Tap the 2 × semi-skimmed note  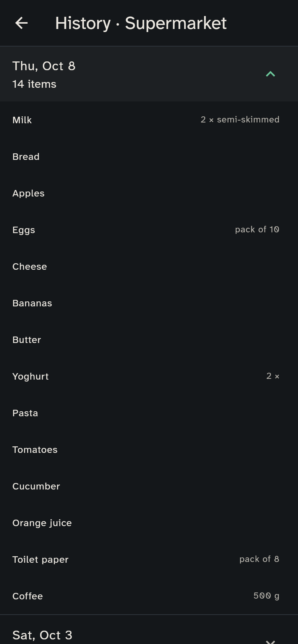point(240,119)
